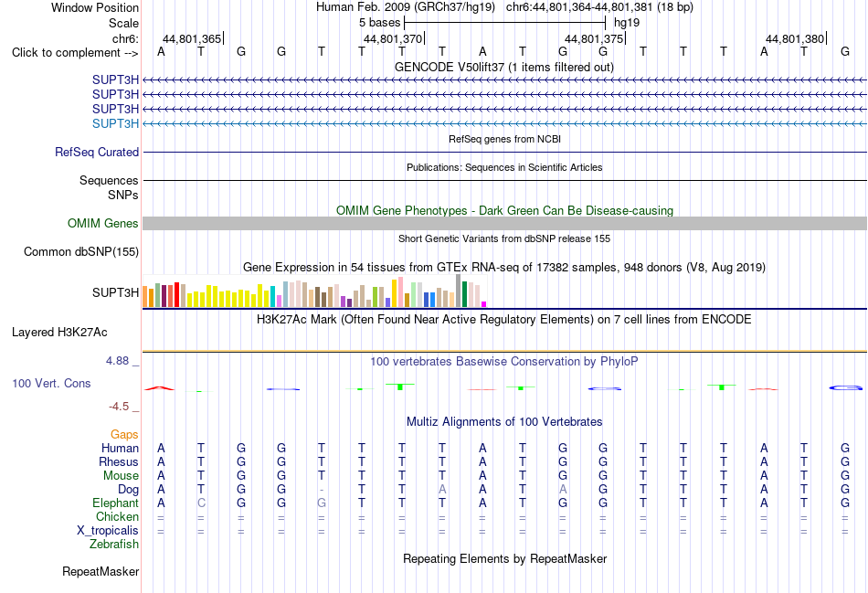Screen dimensions: 868x593
Task: Click the blue conservation ring at last base
Action: (x=846, y=387)
